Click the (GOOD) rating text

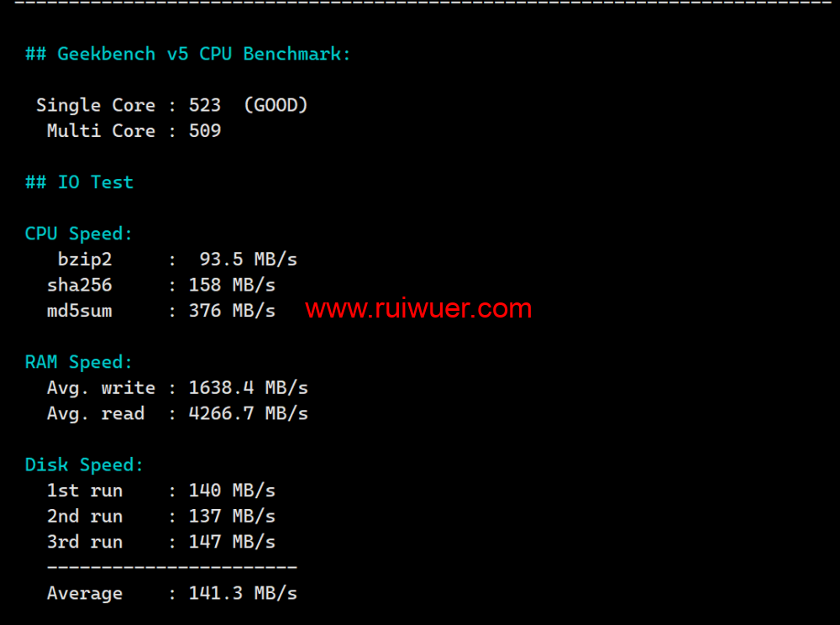click(276, 106)
